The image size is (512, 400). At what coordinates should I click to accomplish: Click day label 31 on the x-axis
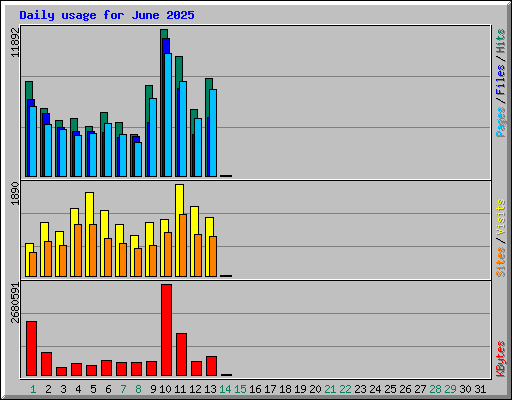point(480,389)
